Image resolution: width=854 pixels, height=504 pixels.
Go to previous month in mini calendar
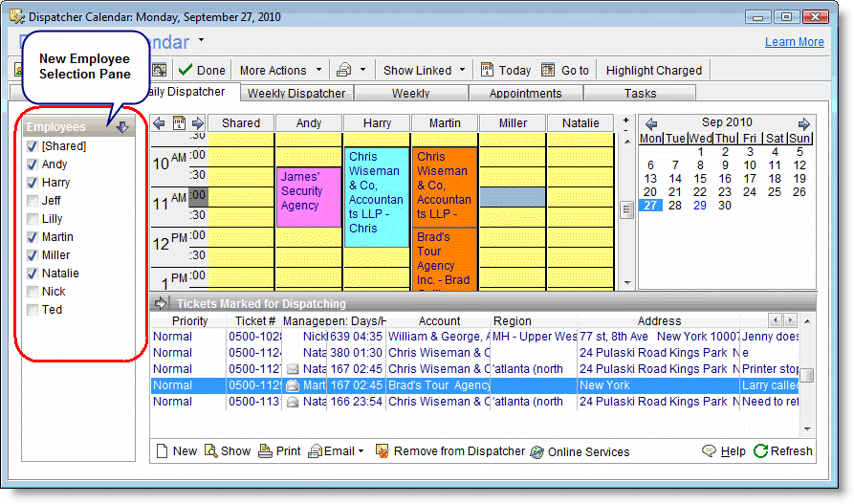(651, 123)
